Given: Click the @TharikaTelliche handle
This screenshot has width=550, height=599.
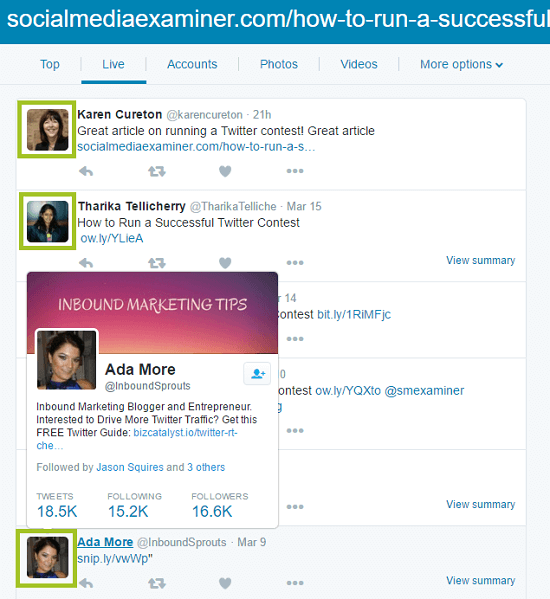Looking at the screenshot, I should click(233, 206).
